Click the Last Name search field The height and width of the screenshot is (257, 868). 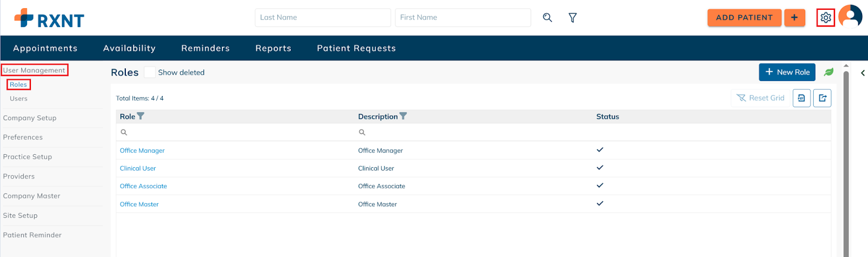(323, 17)
